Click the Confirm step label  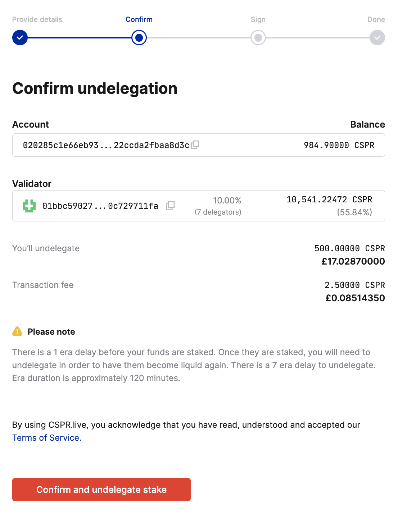[139, 19]
